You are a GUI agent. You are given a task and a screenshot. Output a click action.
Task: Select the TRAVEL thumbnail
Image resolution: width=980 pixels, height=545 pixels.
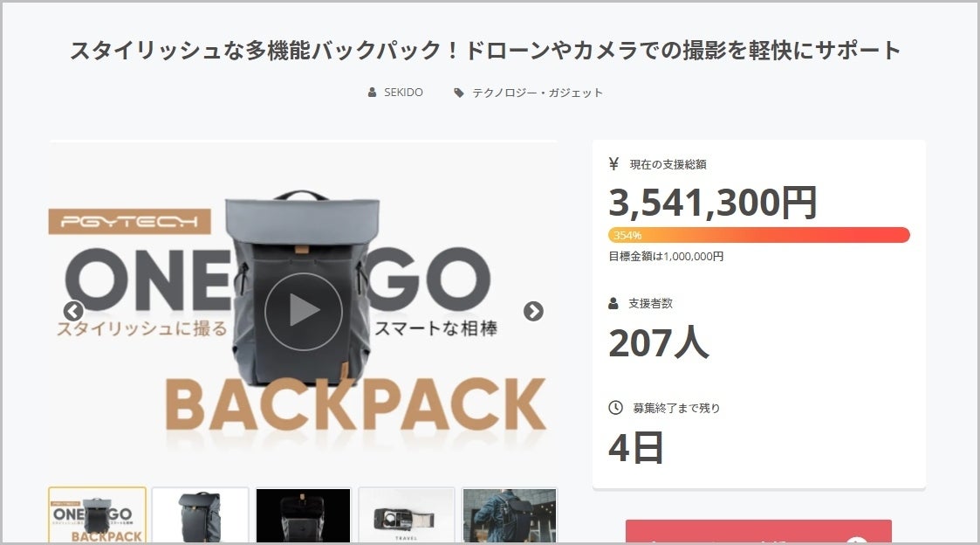(406, 516)
